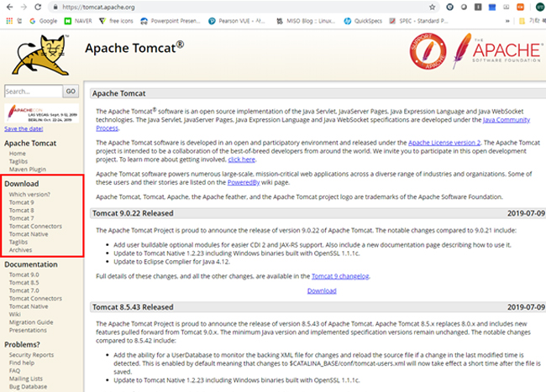Click the address bar URL
546x392 pixels.
pos(98,7)
